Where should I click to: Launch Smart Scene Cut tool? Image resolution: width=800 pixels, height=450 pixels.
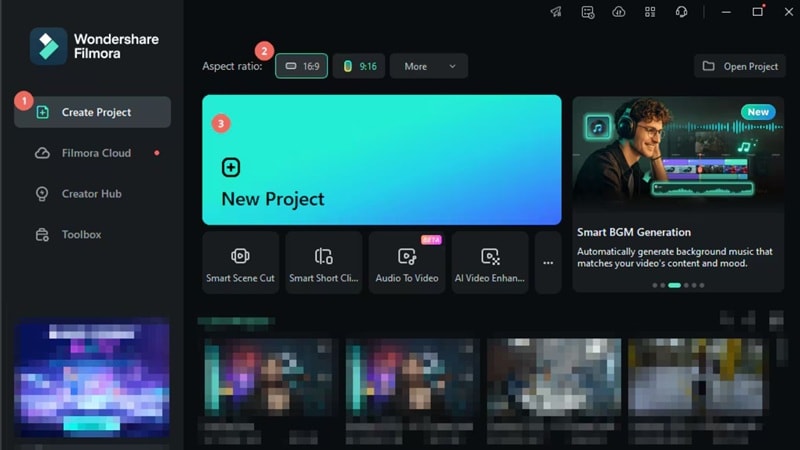[x=240, y=263]
